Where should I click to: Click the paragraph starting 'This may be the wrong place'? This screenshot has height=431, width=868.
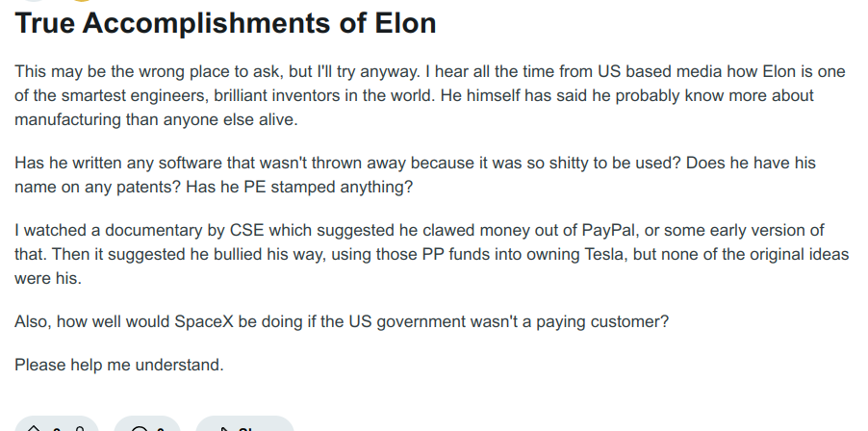point(430,95)
